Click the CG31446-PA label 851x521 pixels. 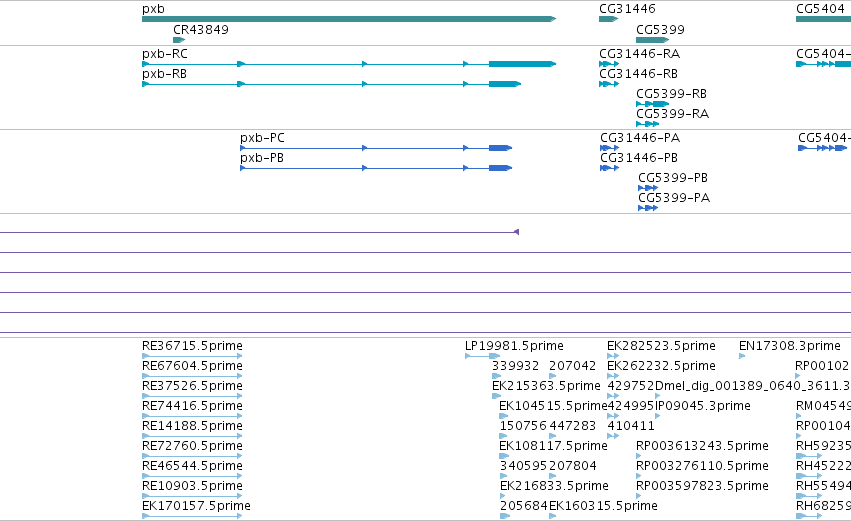(640, 138)
